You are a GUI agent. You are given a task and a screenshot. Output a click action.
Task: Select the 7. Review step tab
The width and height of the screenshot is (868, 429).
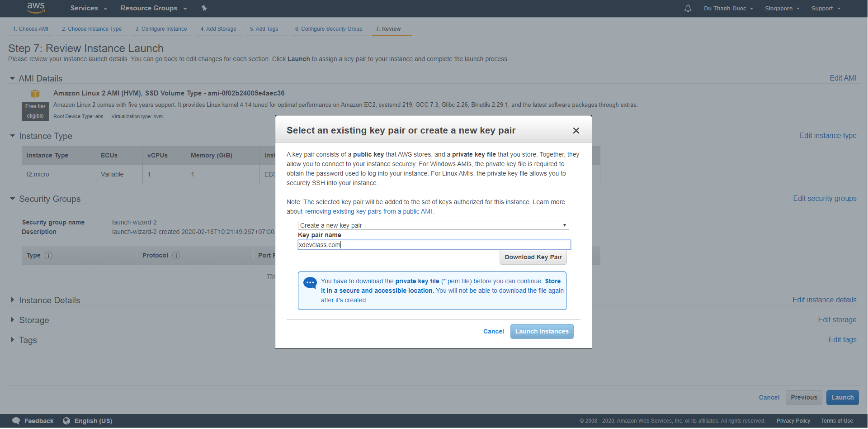[388, 29]
